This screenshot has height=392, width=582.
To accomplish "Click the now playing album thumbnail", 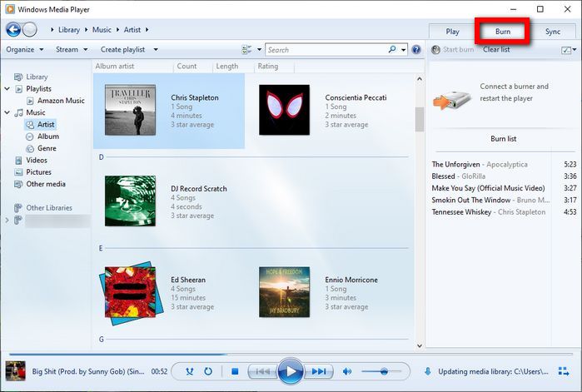I will click(x=16, y=371).
